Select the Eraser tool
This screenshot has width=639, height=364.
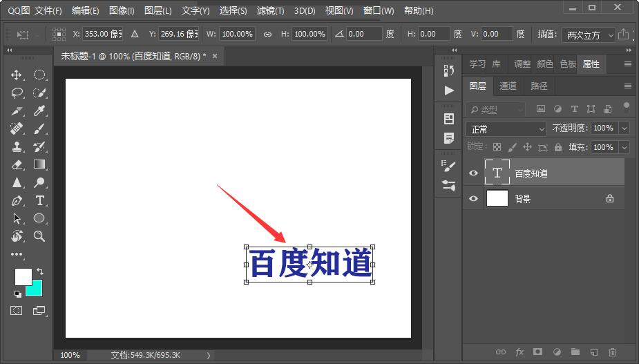tap(17, 164)
